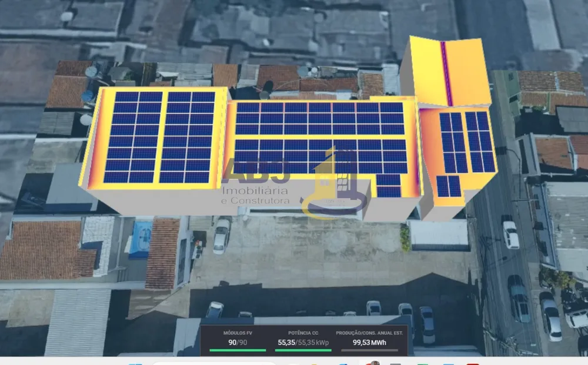
Task: Click the green Potência CC progress bar
Action: [303, 350]
